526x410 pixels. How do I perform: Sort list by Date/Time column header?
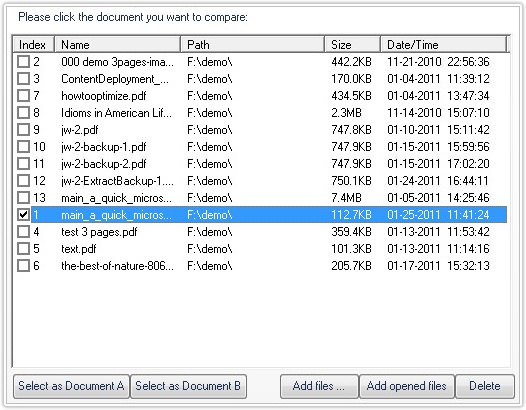point(443,45)
